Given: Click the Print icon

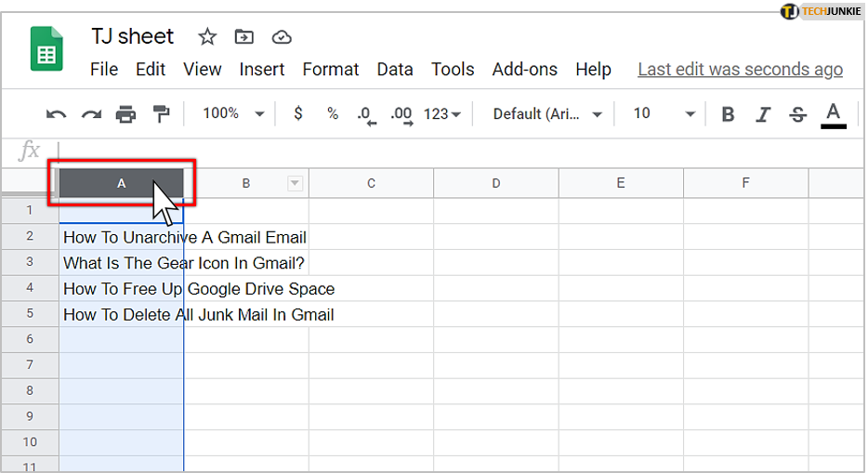Looking at the screenshot, I should tap(125, 114).
